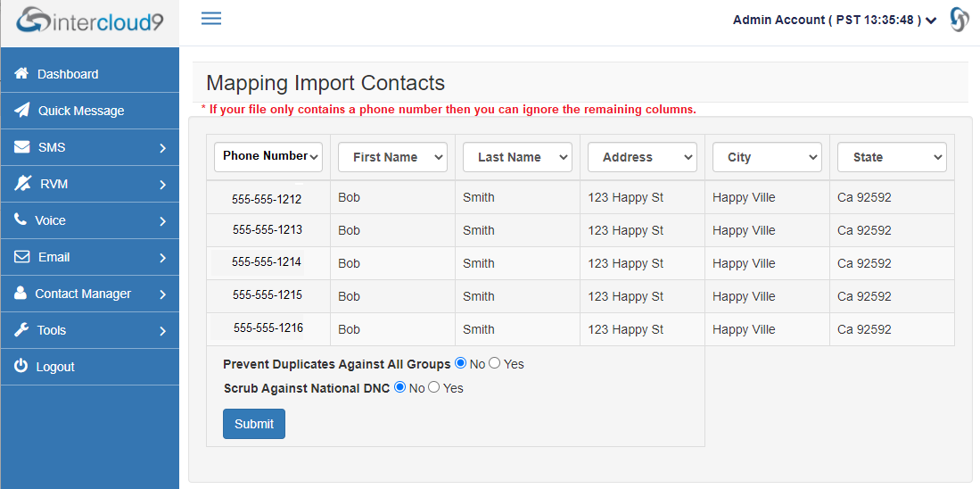Viewport: 980px width, 489px height.
Task: Select No for Scrub Against National DNC
Action: tap(400, 387)
